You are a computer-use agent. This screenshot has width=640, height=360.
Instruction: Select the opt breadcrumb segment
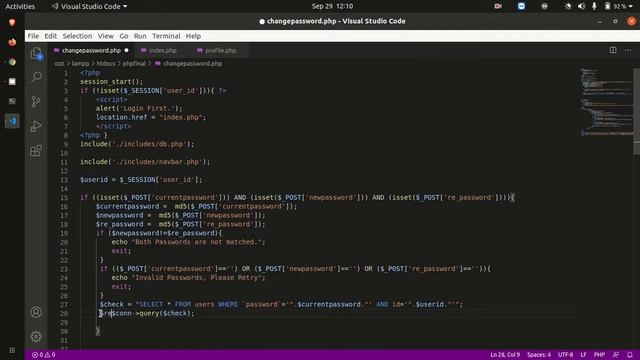point(60,64)
